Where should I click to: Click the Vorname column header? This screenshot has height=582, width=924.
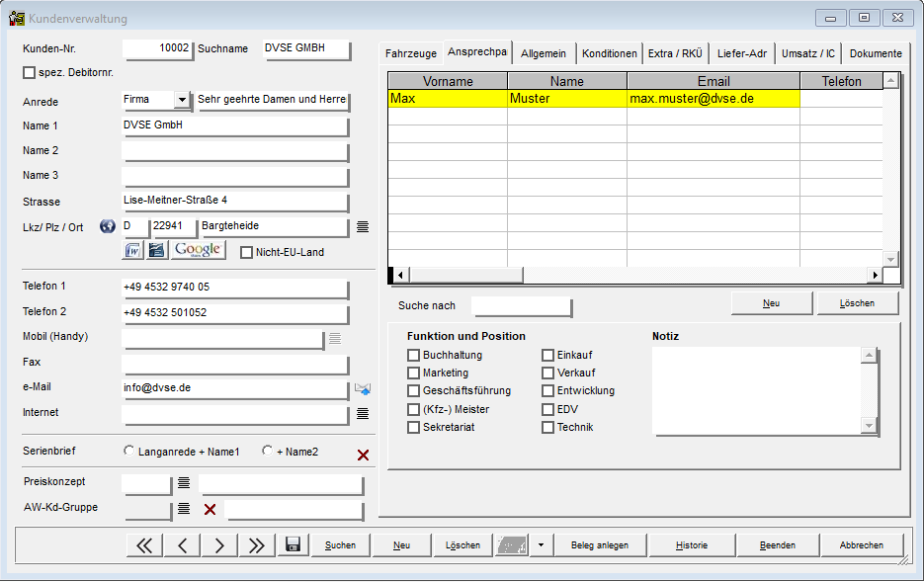(448, 81)
